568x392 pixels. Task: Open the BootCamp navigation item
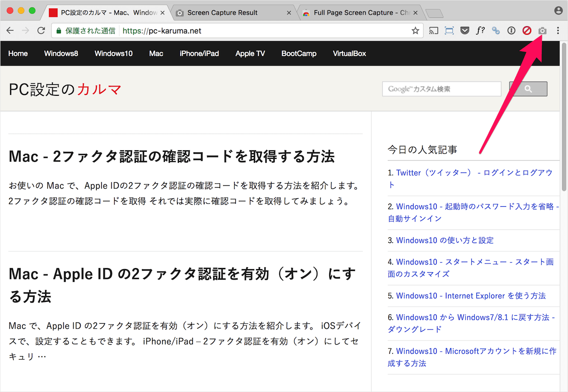click(x=299, y=54)
